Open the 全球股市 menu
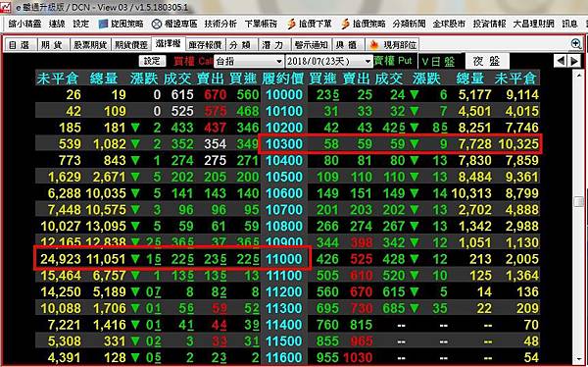 [449, 24]
